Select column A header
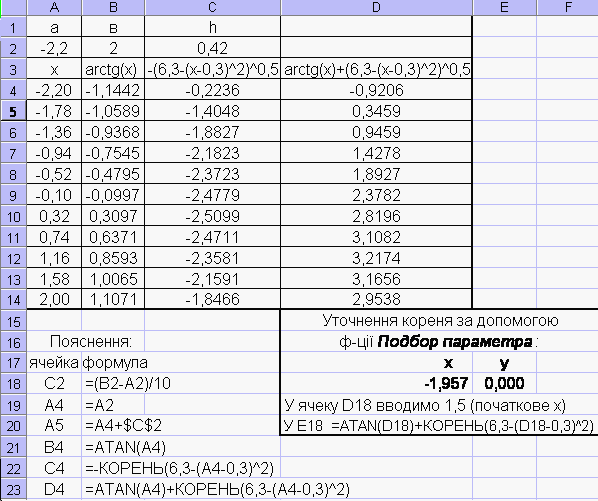Image resolution: width=598 pixels, height=501 pixels. click(54, 7)
